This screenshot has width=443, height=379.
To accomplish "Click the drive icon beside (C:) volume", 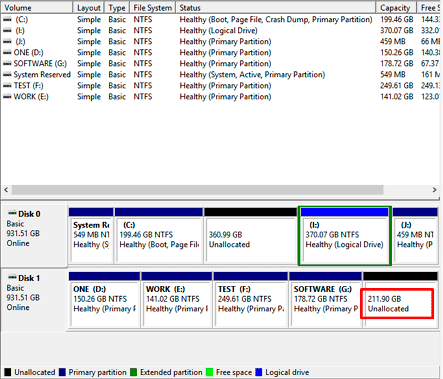I will click(7, 20).
